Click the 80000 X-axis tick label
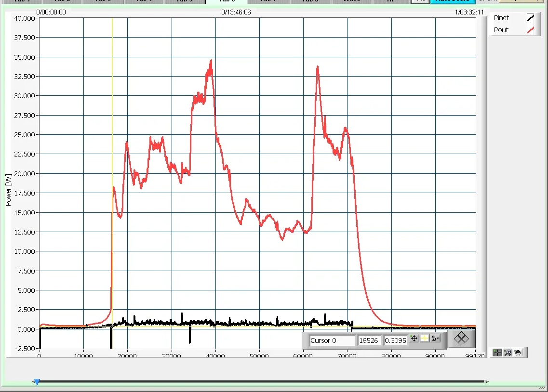Screen dimensions: 548x392 tap(391, 356)
